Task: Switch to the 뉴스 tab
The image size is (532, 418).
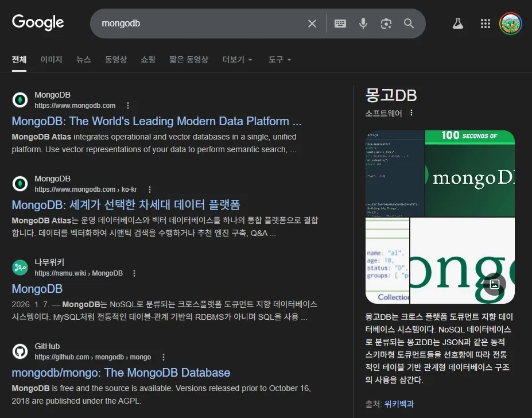Action: pos(83,60)
